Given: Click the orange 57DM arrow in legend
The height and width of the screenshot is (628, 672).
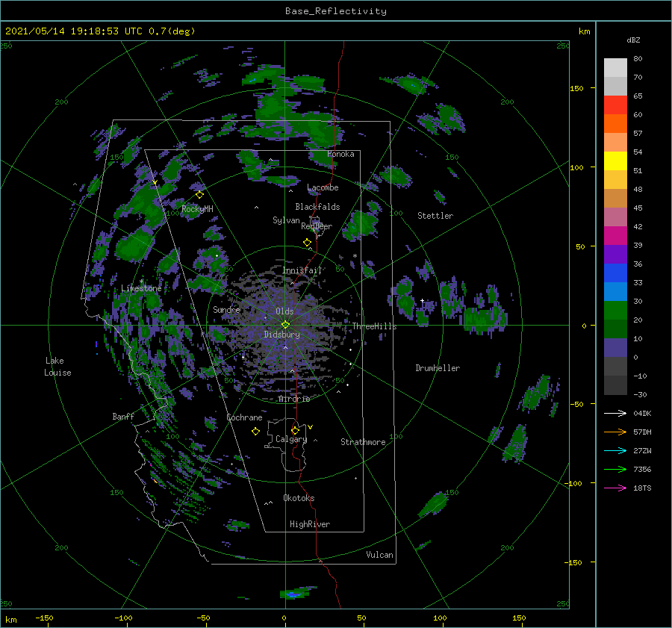Looking at the screenshot, I should (615, 432).
